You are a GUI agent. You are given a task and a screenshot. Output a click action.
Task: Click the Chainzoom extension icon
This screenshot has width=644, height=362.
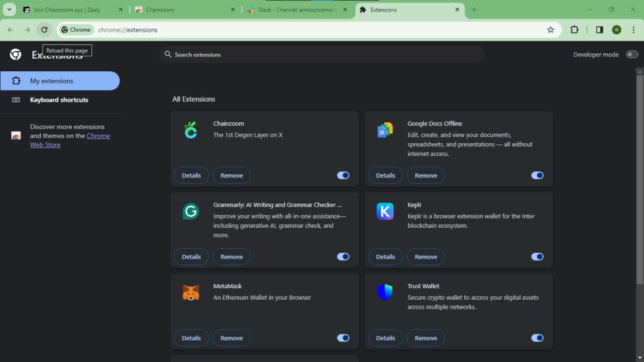pyautogui.click(x=190, y=130)
